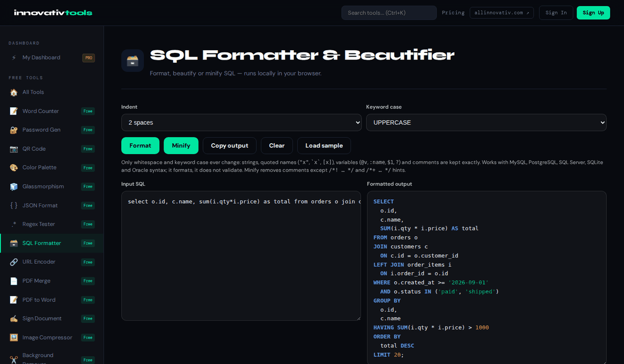Click the Sign Up button
The image size is (624, 364).
pos(593,13)
